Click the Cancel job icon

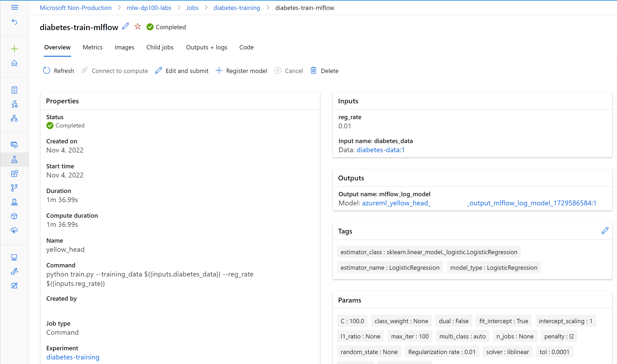[278, 71]
